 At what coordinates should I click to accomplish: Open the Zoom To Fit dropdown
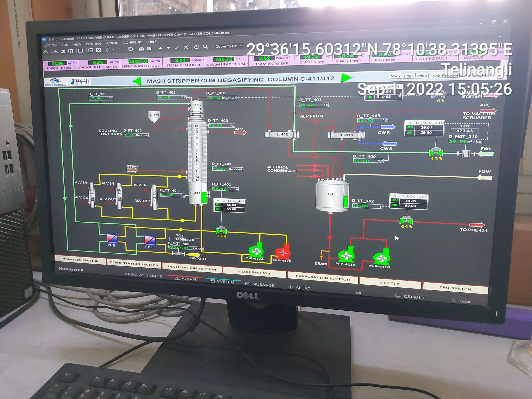point(241,46)
